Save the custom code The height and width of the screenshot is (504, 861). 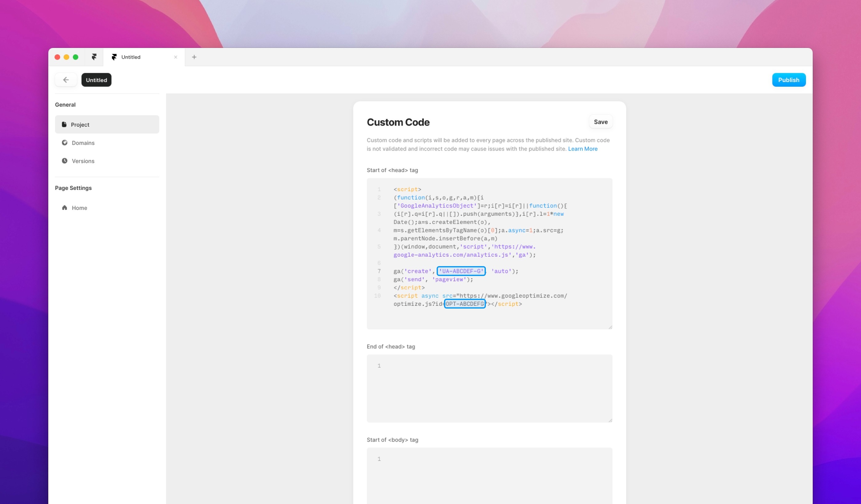(600, 122)
